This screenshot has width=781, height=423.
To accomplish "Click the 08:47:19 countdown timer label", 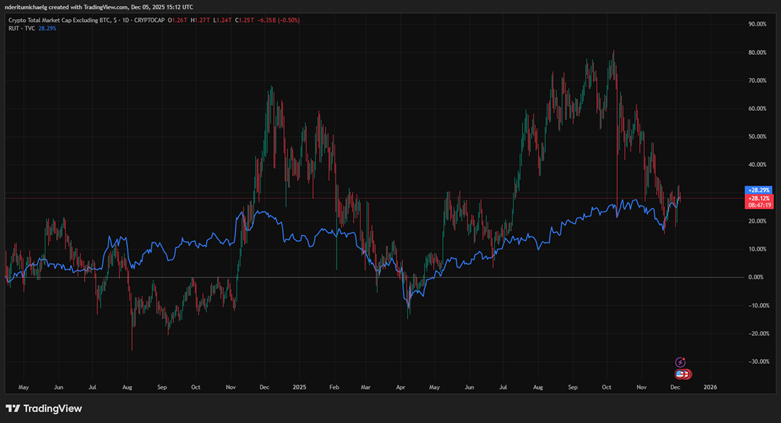I will click(x=757, y=206).
